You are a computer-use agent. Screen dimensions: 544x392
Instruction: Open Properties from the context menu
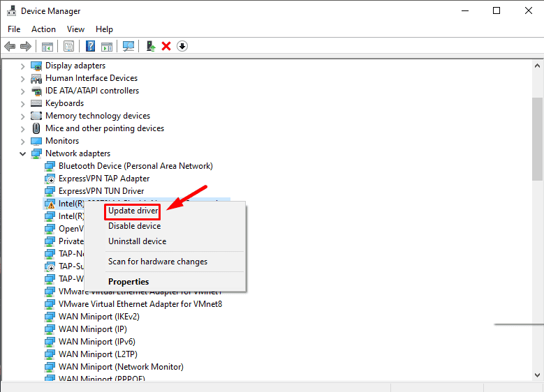pos(165,281)
